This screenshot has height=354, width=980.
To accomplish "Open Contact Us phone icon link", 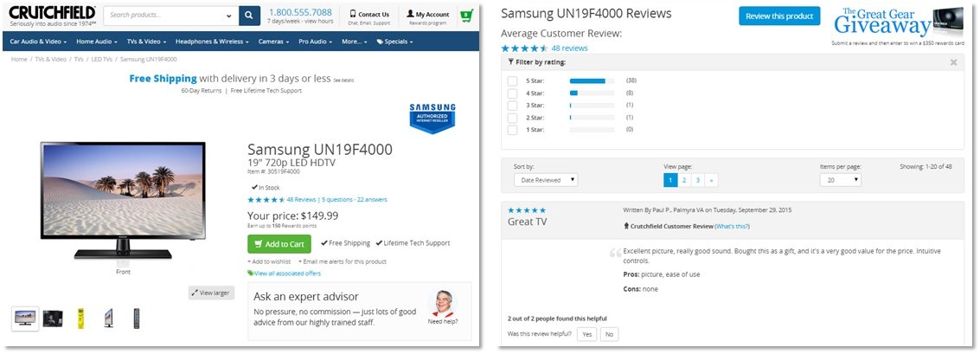I will [368, 14].
